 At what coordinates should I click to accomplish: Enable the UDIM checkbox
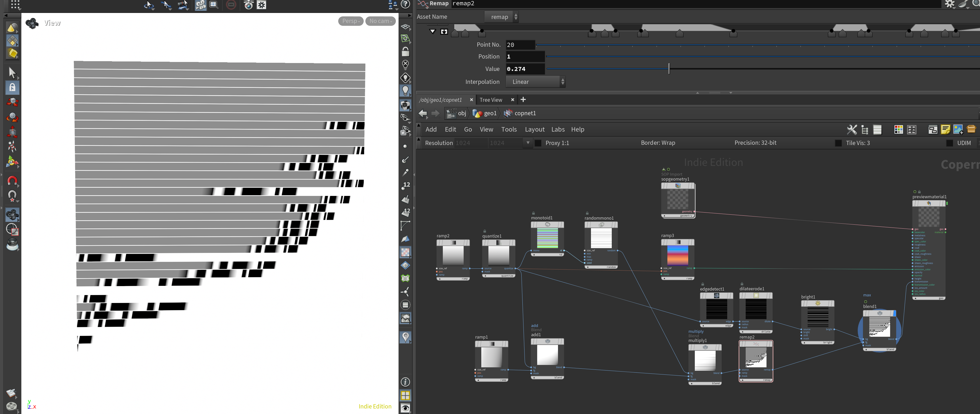(x=949, y=143)
